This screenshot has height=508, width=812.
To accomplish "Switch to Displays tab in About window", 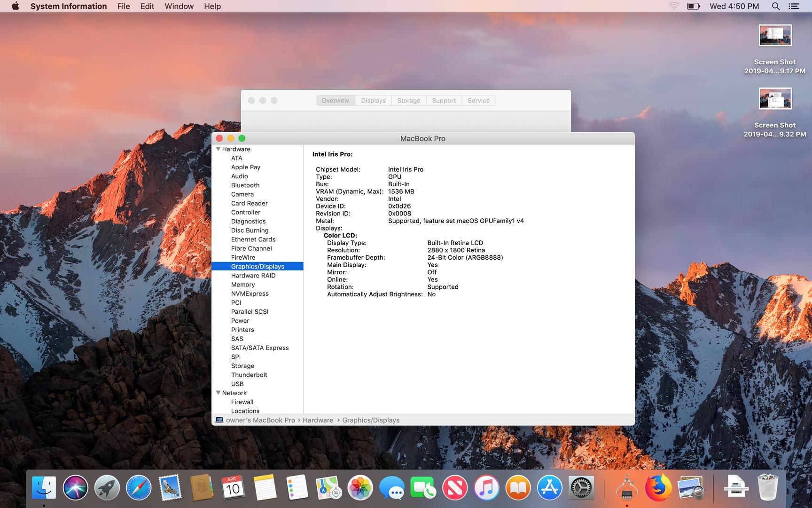I will click(x=373, y=101).
